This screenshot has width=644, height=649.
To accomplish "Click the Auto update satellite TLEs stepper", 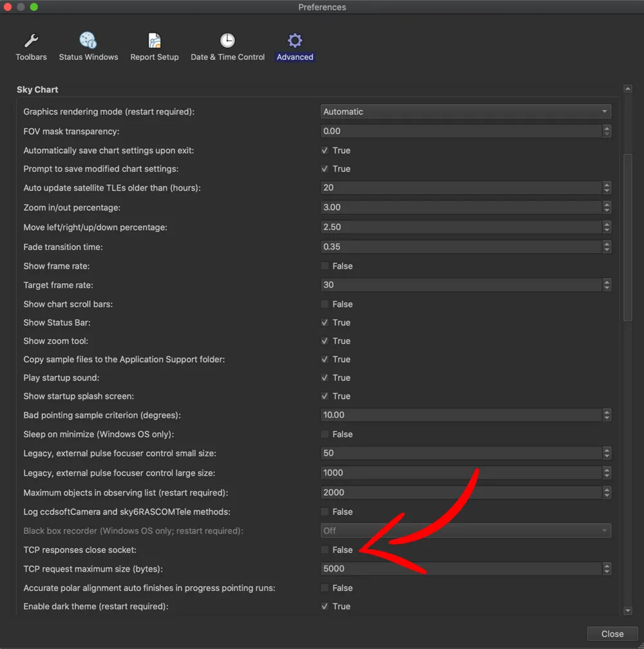I will click(x=607, y=188).
